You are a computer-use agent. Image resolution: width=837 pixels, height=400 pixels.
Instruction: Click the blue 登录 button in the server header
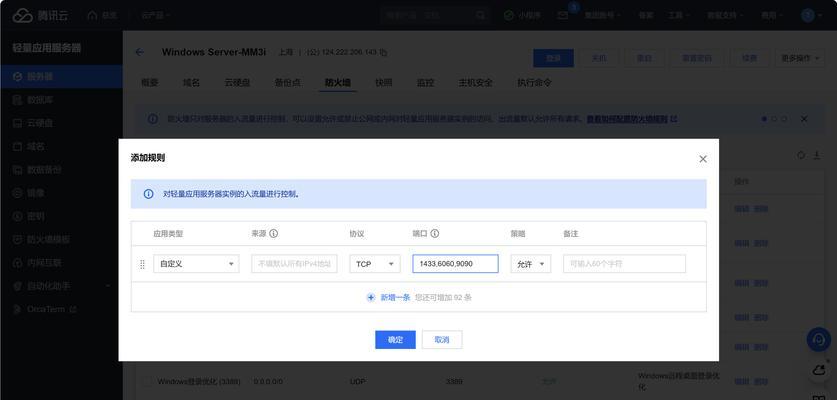(554, 58)
